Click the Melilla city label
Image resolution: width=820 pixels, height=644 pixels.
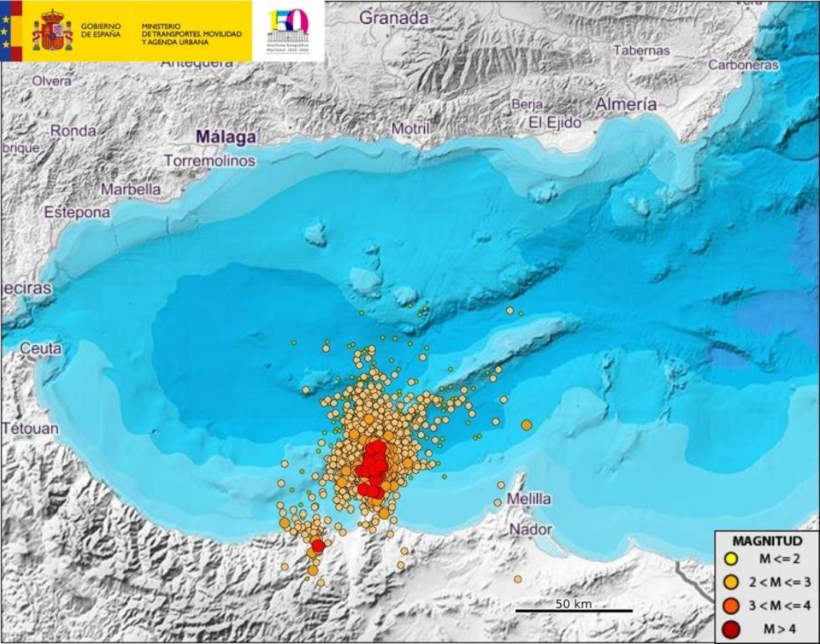529,499
